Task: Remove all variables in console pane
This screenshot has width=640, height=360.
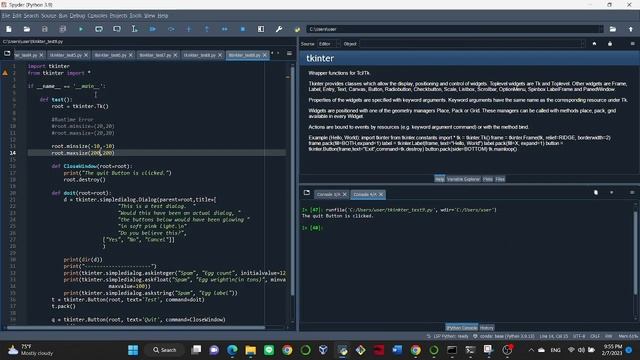Action: (x=596, y=193)
